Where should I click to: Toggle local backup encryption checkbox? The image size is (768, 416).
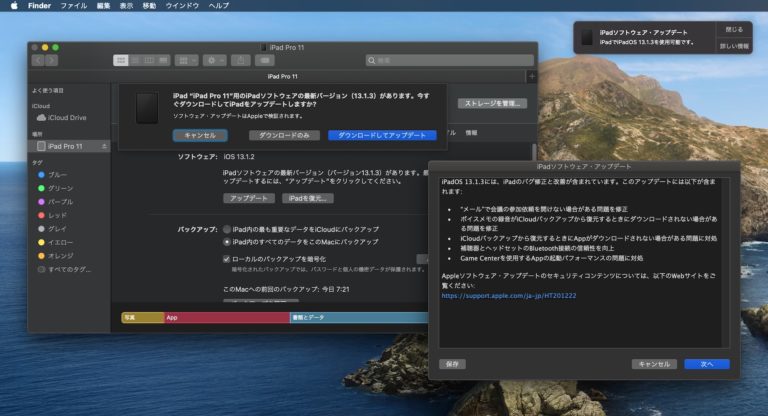click(x=226, y=259)
